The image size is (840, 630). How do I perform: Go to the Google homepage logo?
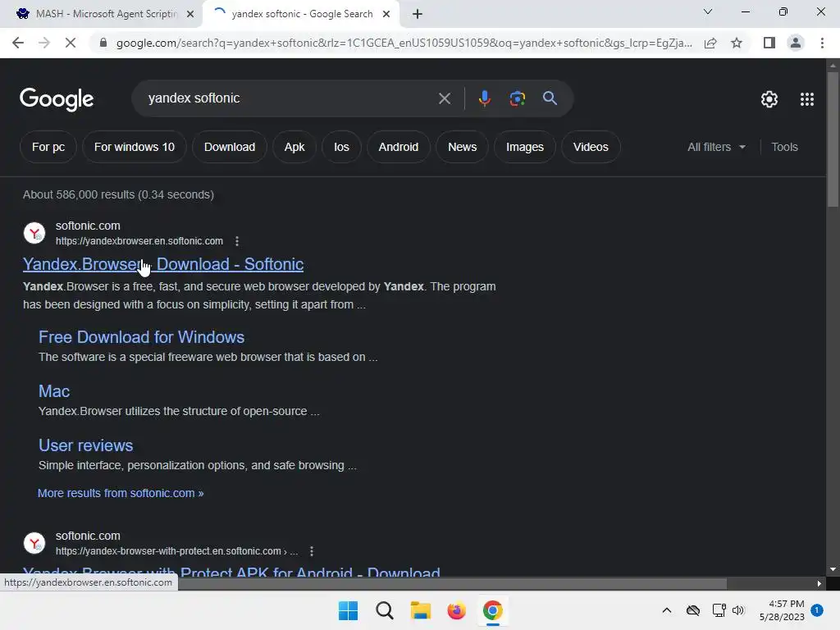coord(57,99)
